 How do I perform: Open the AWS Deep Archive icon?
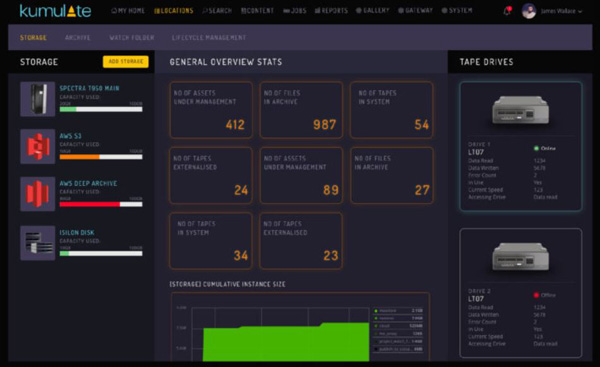[x=38, y=194]
